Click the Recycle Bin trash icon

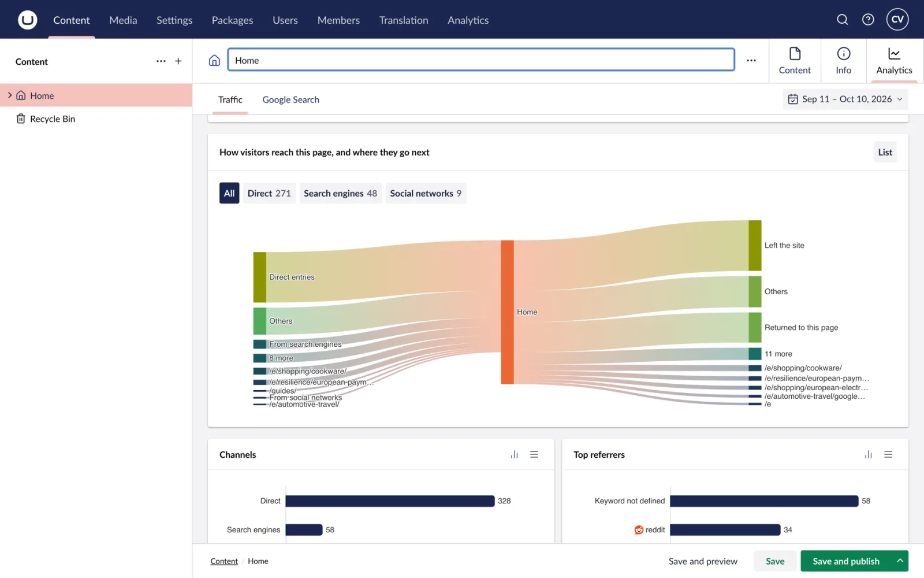click(x=21, y=118)
